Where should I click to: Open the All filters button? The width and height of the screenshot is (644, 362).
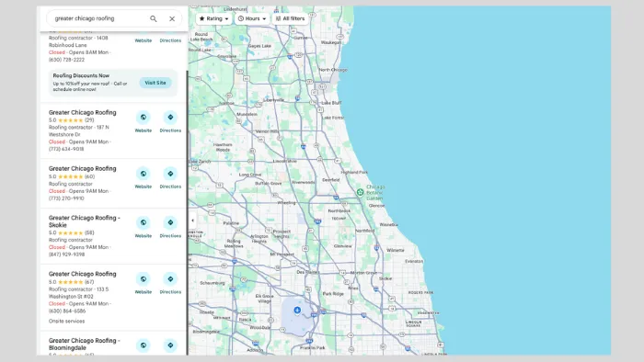[x=290, y=18]
